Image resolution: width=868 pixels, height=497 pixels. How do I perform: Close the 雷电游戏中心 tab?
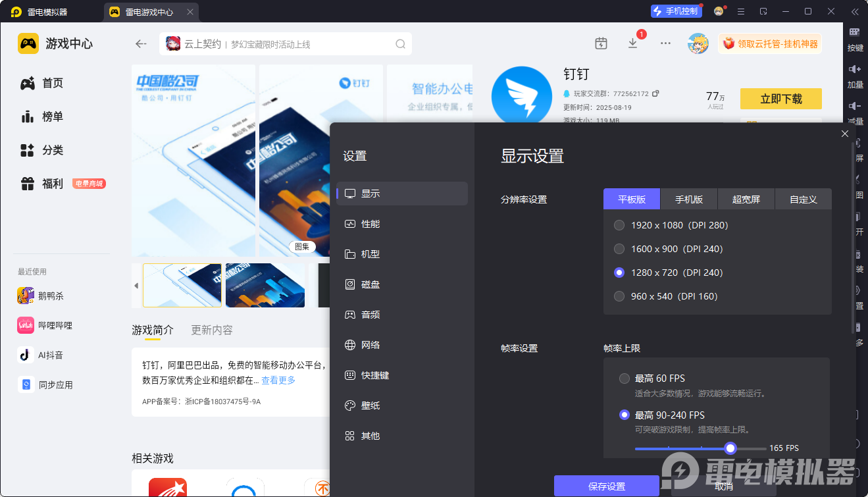coord(190,12)
